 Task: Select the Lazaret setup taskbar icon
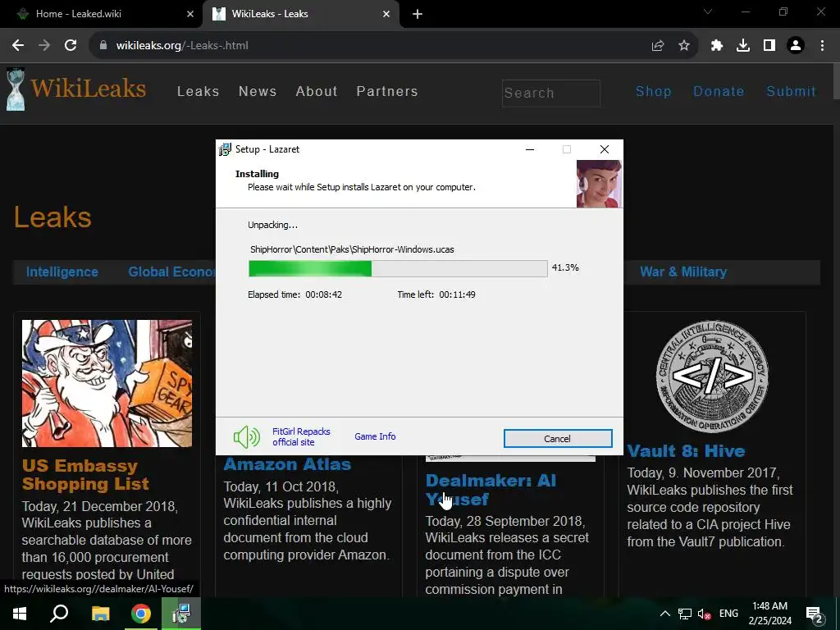181,614
